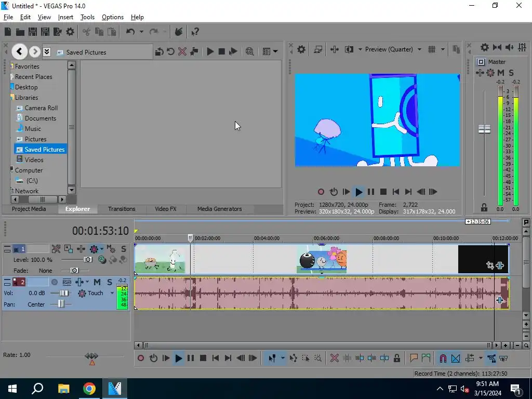The image size is (532, 399).
Task: Switch to the Transitions tab
Action: click(122, 209)
